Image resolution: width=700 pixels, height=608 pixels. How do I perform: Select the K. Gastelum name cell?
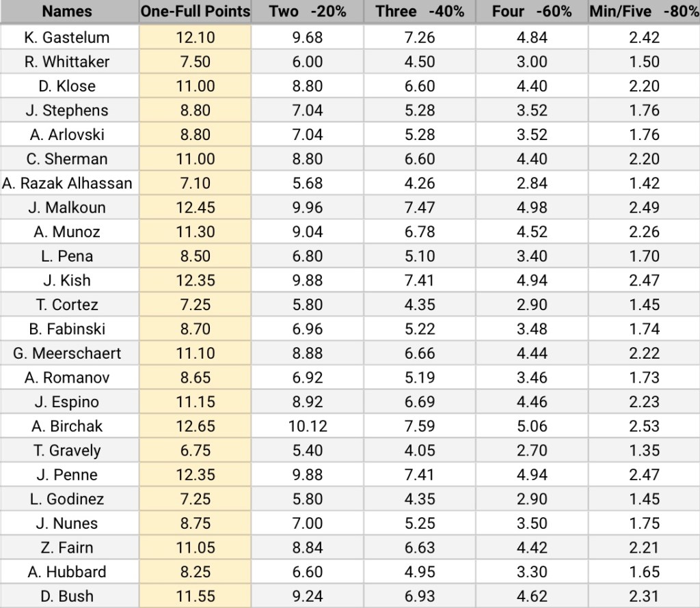tap(66, 38)
